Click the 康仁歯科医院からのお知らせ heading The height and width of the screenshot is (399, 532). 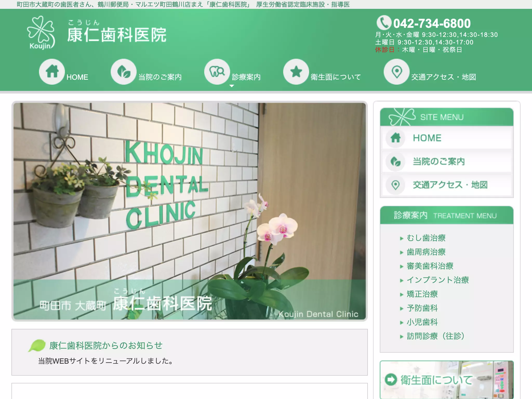click(x=106, y=346)
